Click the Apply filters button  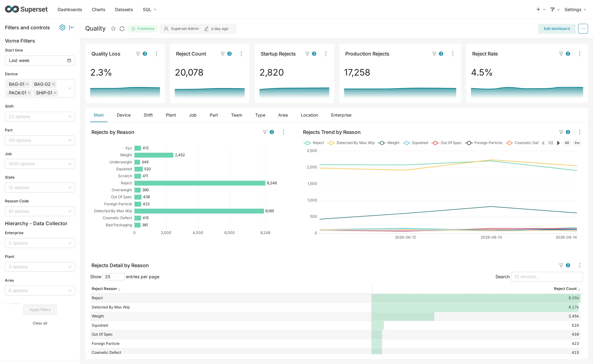pyautogui.click(x=40, y=310)
